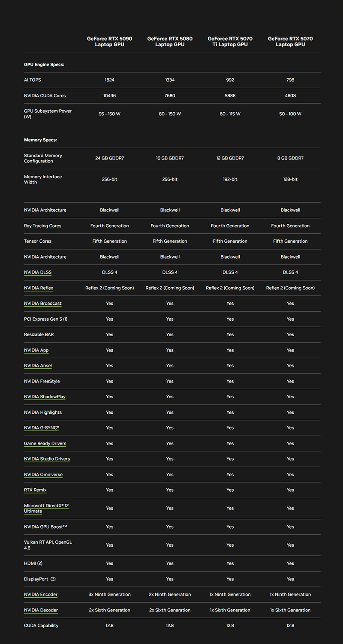Select the 3x Ninth Generation encoder value

click(110, 594)
